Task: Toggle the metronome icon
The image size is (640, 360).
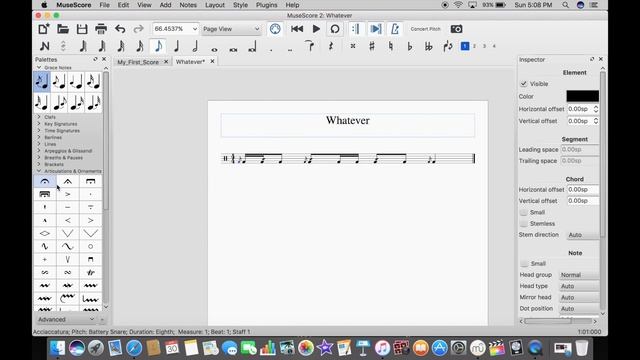Action: click(x=395, y=29)
